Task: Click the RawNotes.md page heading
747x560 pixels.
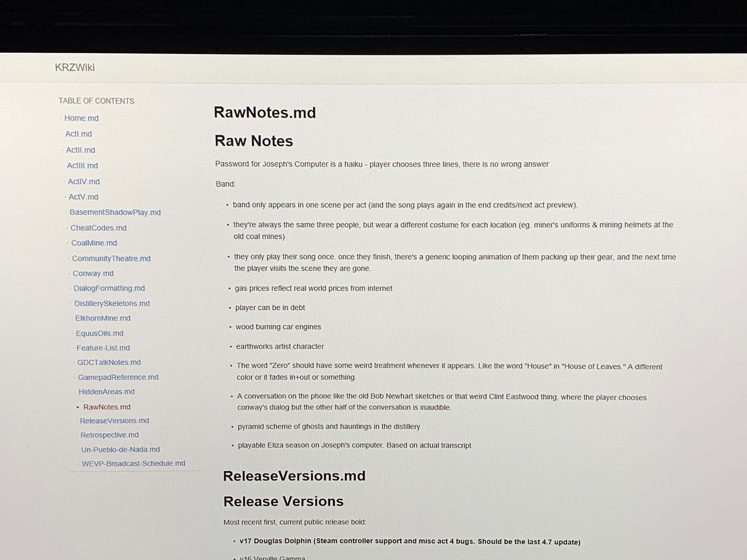Action: (x=265, y=112)
